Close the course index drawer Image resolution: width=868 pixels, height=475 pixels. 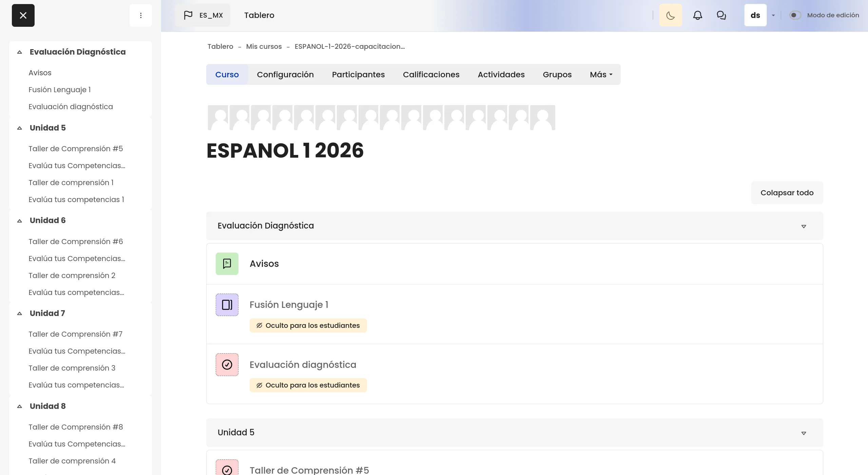23,15
